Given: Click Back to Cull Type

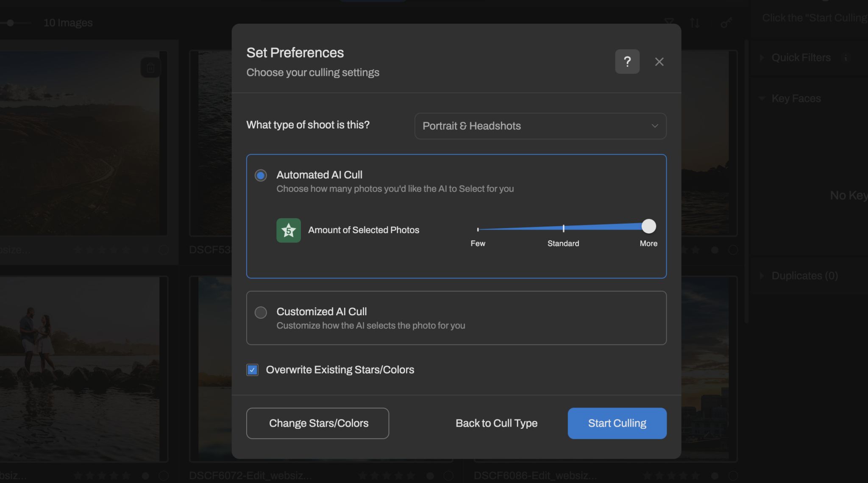Looking at the screenshot, I should coord(496,423).
